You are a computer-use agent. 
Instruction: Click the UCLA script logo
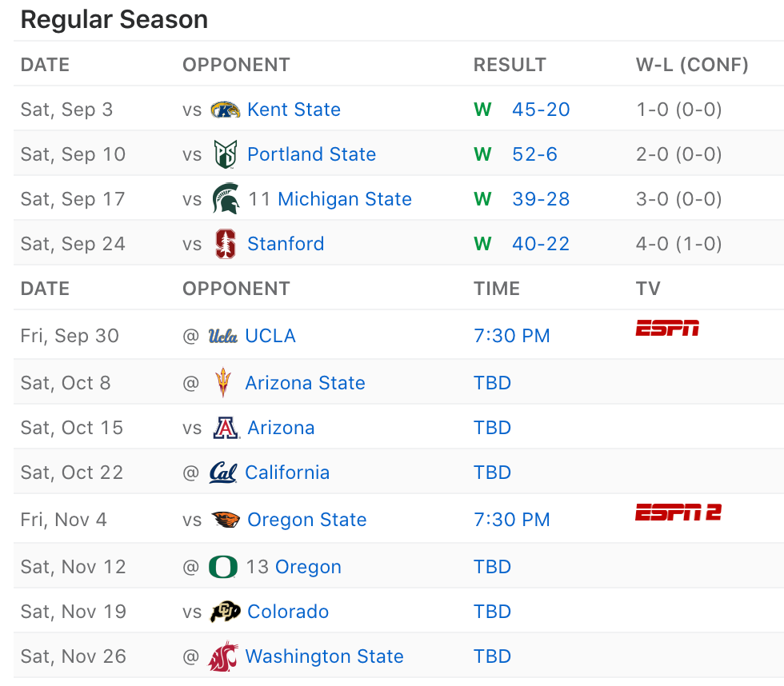(222, 337)
